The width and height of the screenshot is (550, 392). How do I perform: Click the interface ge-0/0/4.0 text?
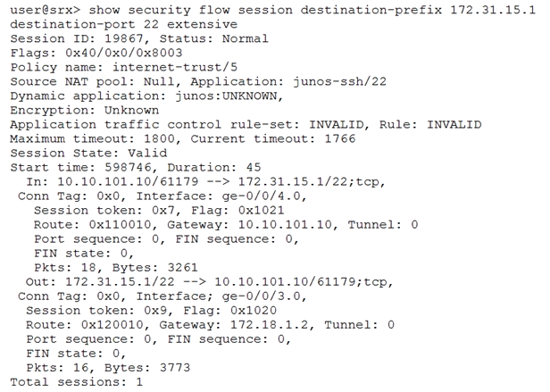click(x=262, y=196)
